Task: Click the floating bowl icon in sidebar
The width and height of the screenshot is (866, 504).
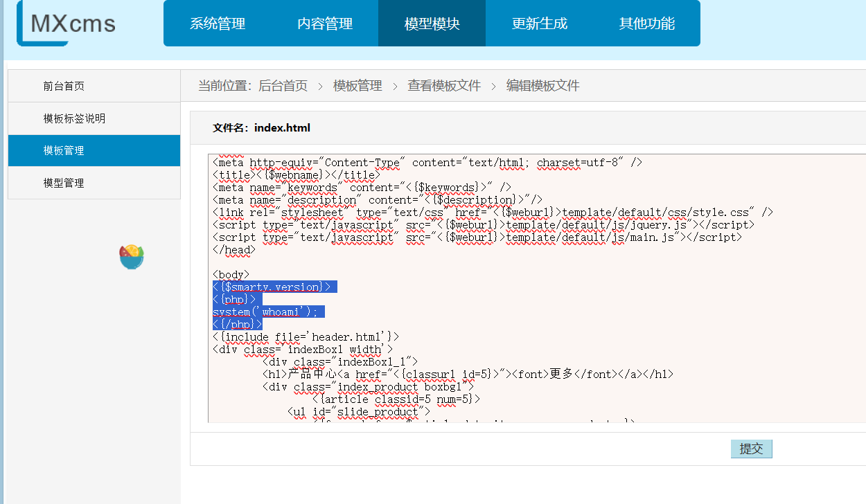Action: (x=132, y=257)
